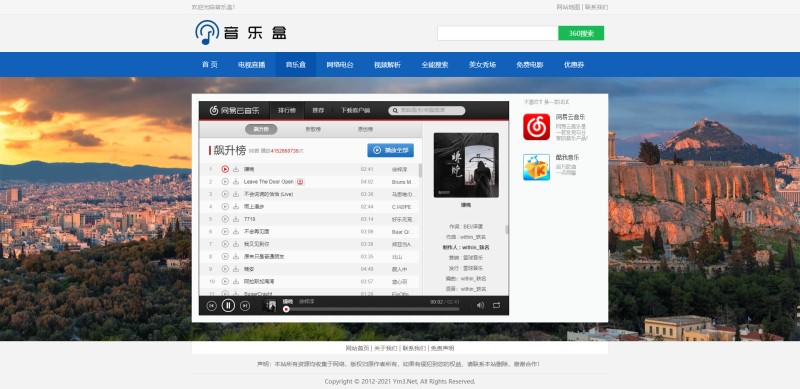Open 音乐盒 navigation item
The height and width of the screenshot is (389, 800).
pos(295,65)
